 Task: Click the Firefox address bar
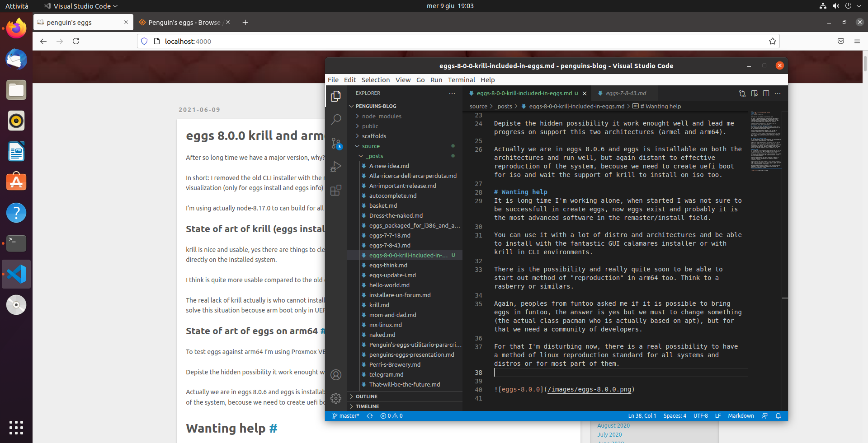click(x=458, y=41)
